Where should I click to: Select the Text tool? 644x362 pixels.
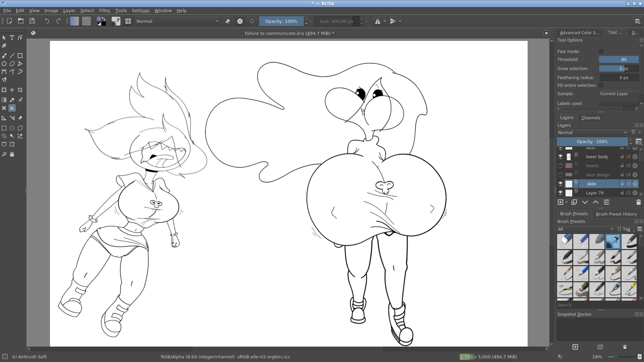coord(12,38)
